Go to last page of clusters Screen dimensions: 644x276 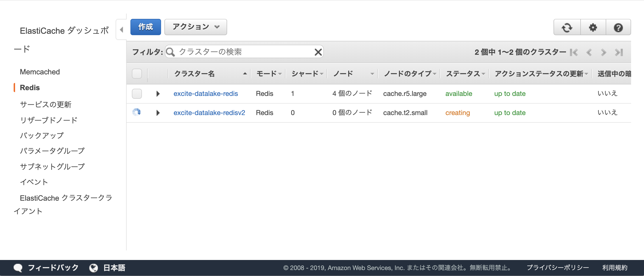point(619,52)
